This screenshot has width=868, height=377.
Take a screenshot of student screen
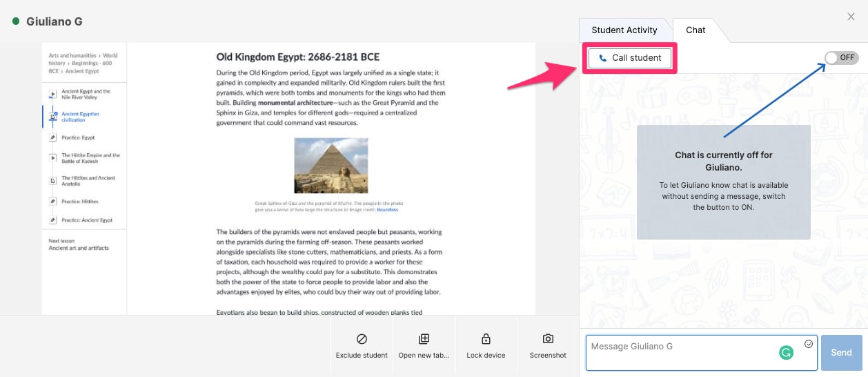pos(548,346)
